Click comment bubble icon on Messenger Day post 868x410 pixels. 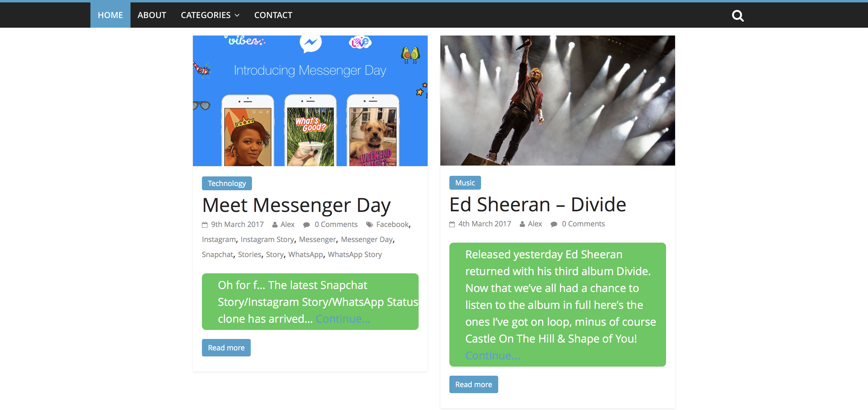click(306, 225)
